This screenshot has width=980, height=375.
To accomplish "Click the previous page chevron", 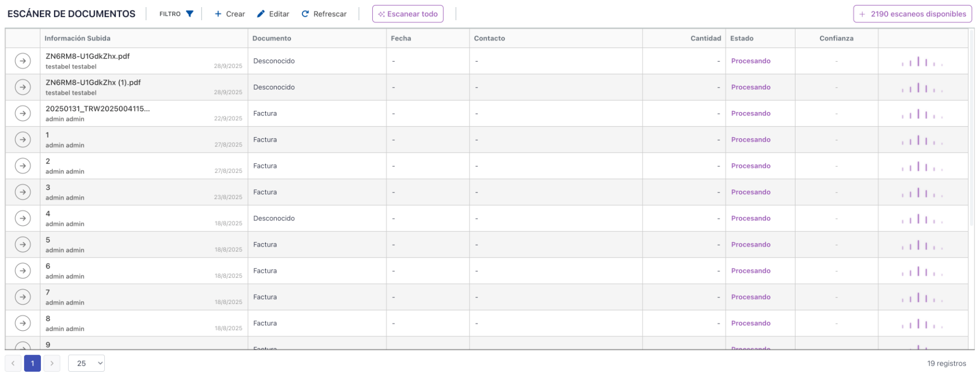I will point(13,363).
